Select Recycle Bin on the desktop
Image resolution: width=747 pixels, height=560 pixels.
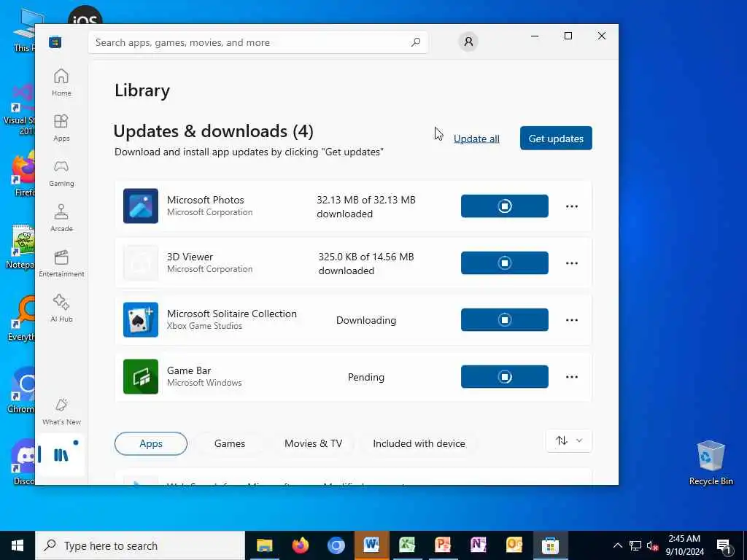click(x=711, y=463)
